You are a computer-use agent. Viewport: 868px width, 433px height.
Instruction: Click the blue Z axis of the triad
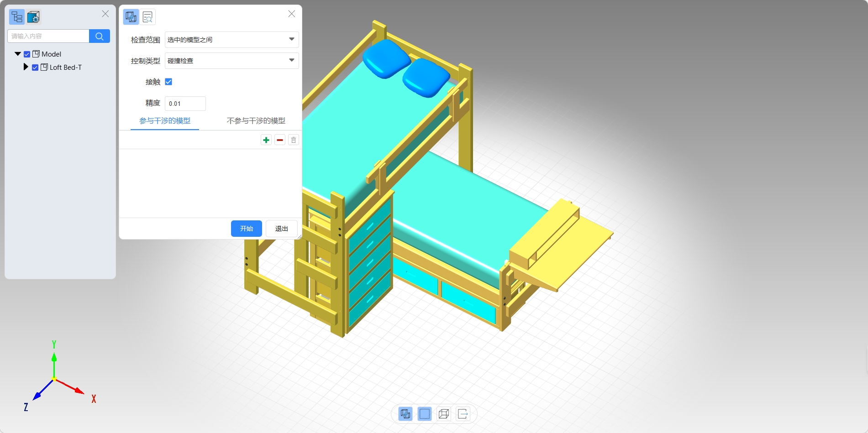point(42,391)
